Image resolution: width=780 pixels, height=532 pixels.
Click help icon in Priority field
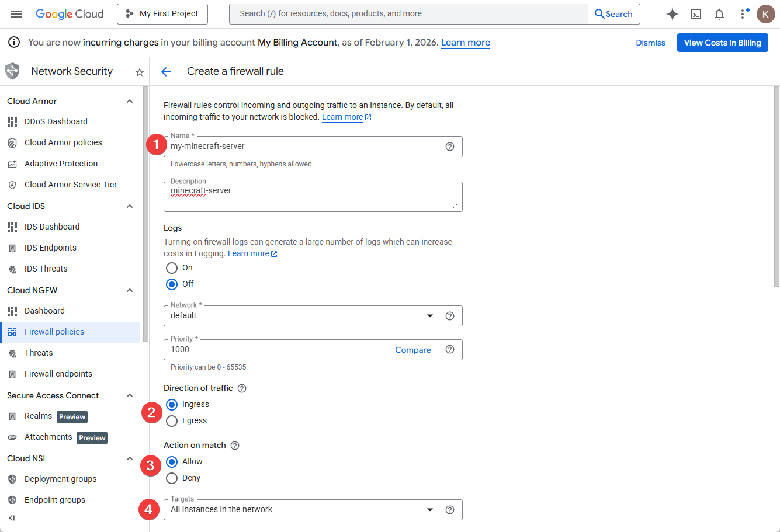tap(450, 350)
